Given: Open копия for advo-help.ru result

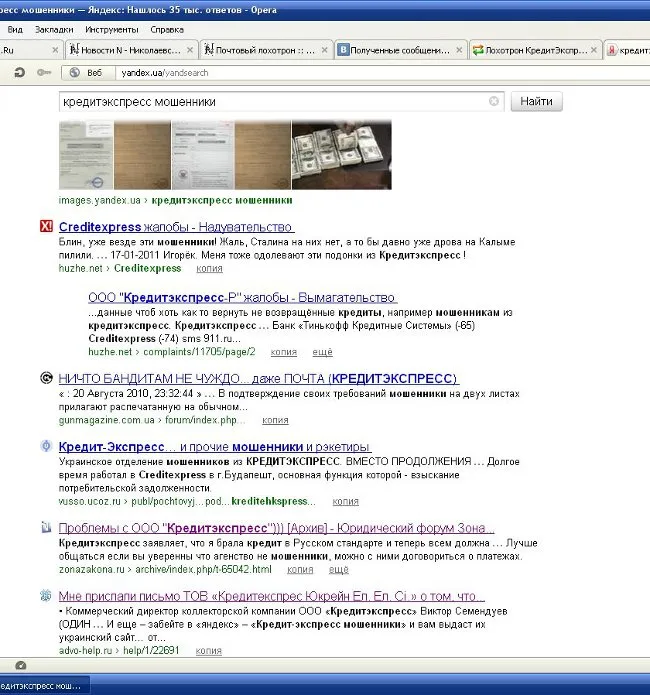Looking at the screenshot, I should pos(208,651).
